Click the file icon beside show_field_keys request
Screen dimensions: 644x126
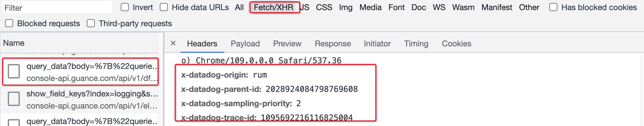point(14,99)
